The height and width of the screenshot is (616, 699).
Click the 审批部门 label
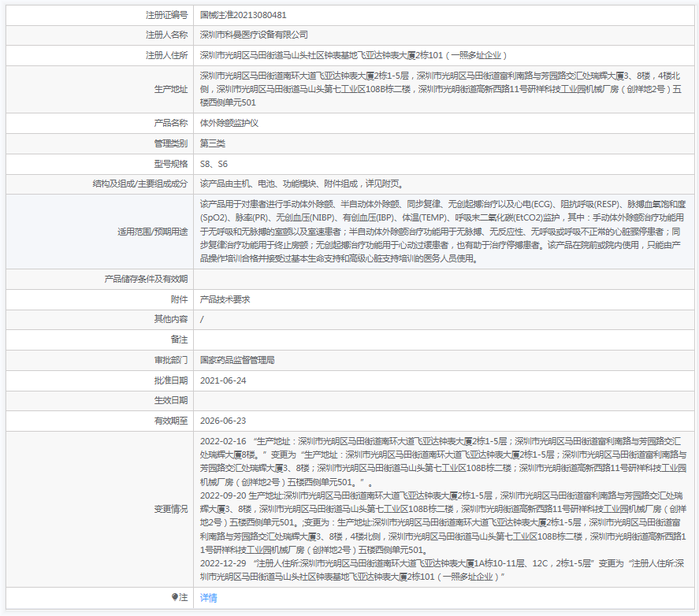pos(171,360)
